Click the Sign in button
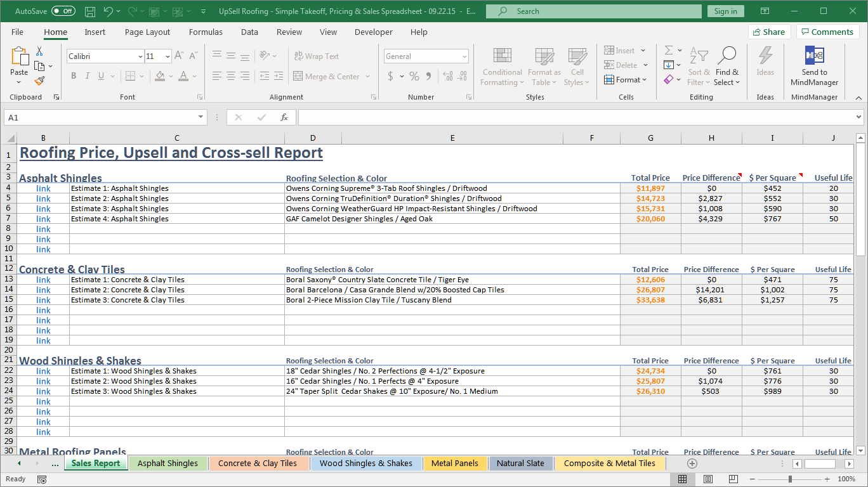Image resolution: width=868 pixels, height=487 pixels. pyautogui.click(x=725, y=11)
